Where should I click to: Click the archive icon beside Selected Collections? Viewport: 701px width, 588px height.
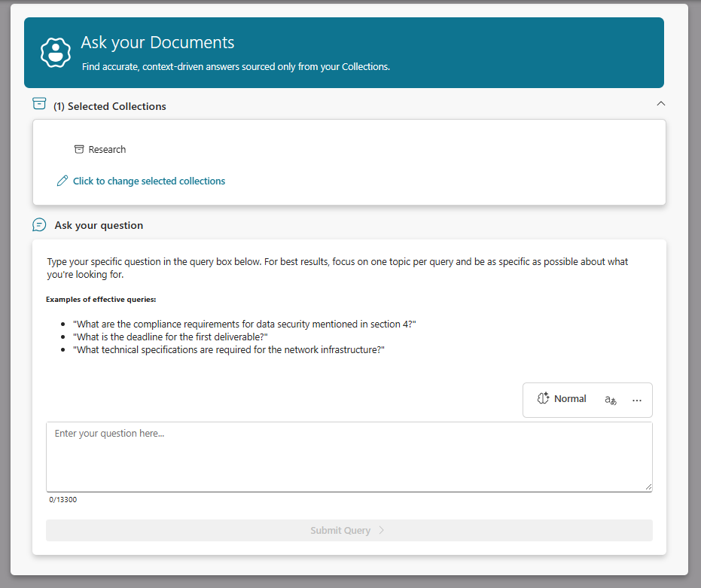click(x=39, y=104)
